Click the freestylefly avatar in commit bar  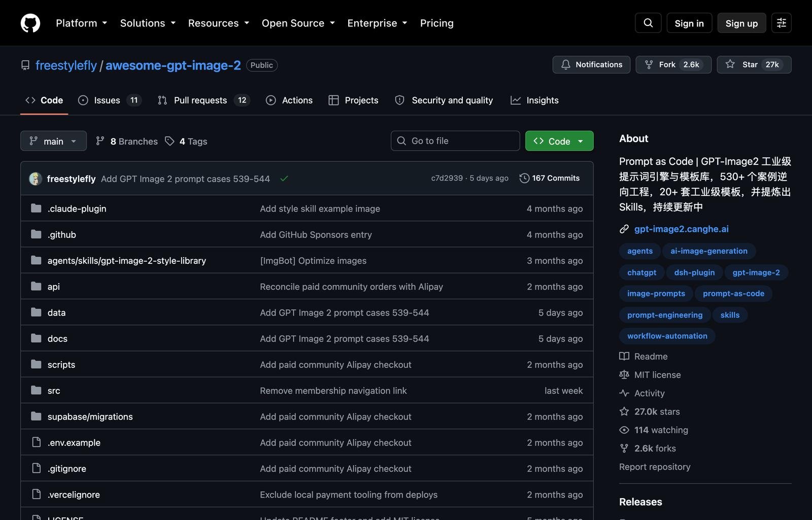[36, 179]
